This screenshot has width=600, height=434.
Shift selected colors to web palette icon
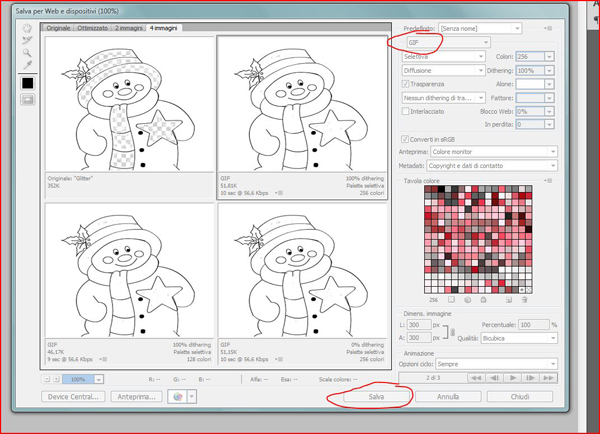click(x=467, y=300)
